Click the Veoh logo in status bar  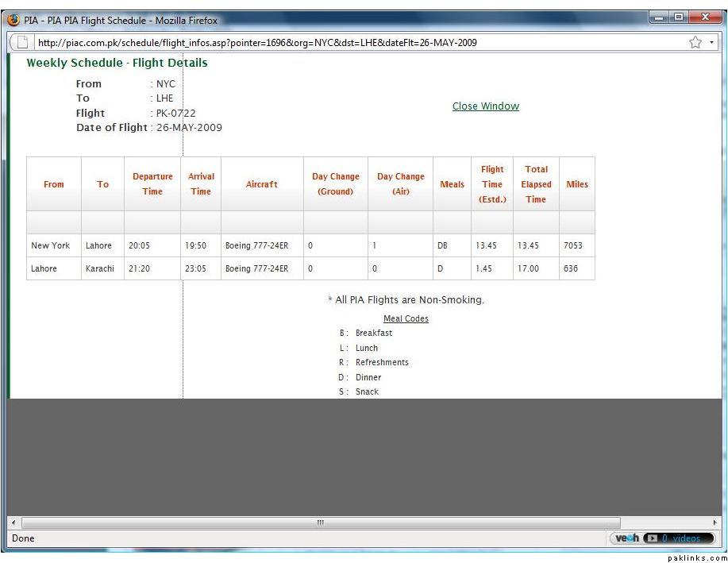[626, 538]
